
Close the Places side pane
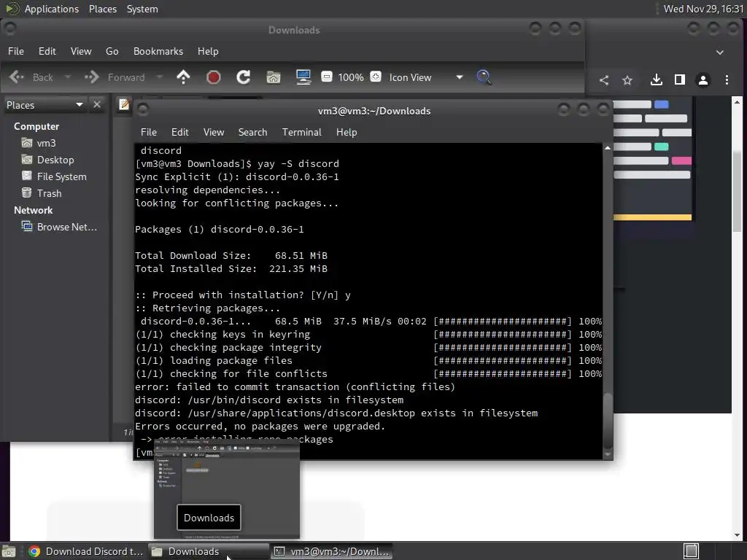97,104
